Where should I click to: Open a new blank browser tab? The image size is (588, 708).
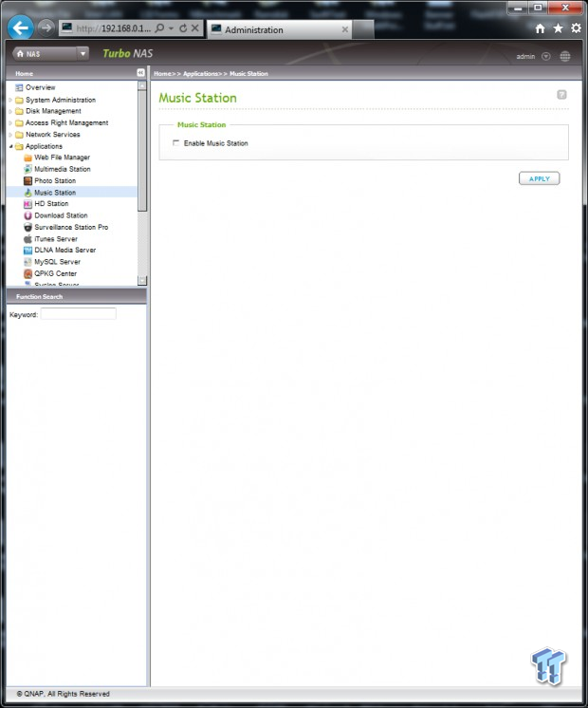[363, 29]
